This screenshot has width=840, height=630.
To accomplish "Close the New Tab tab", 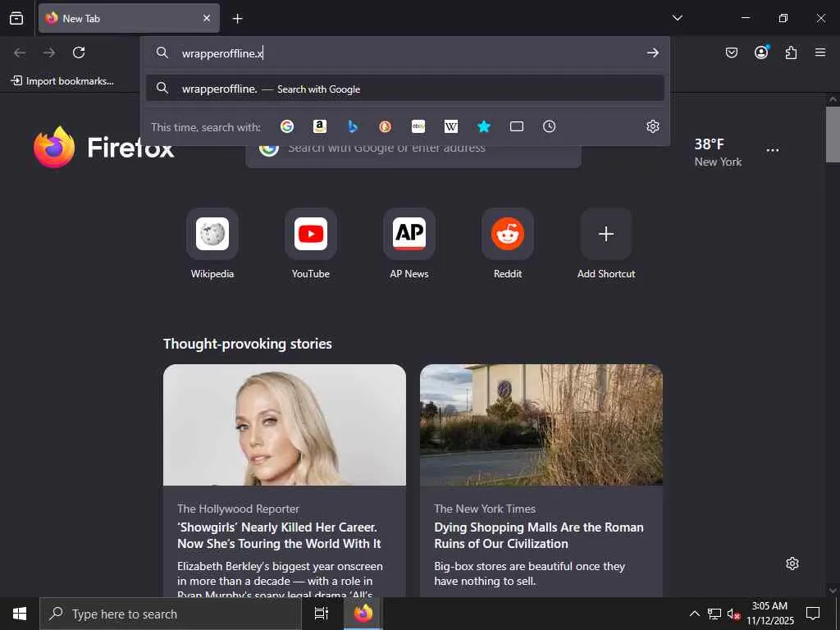I will tap(206, 18).
